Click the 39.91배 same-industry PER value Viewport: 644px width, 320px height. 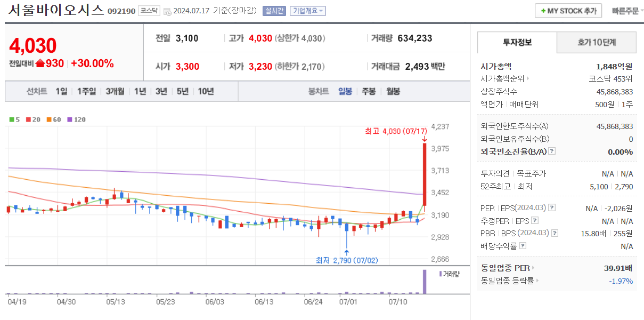[618, 268]
